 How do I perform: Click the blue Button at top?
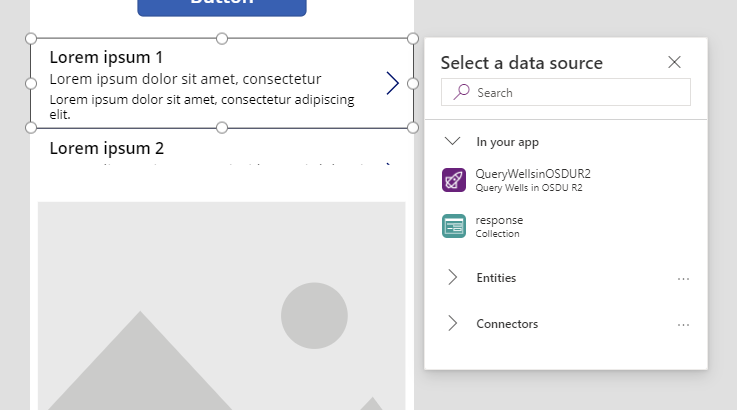coord(222,6)
